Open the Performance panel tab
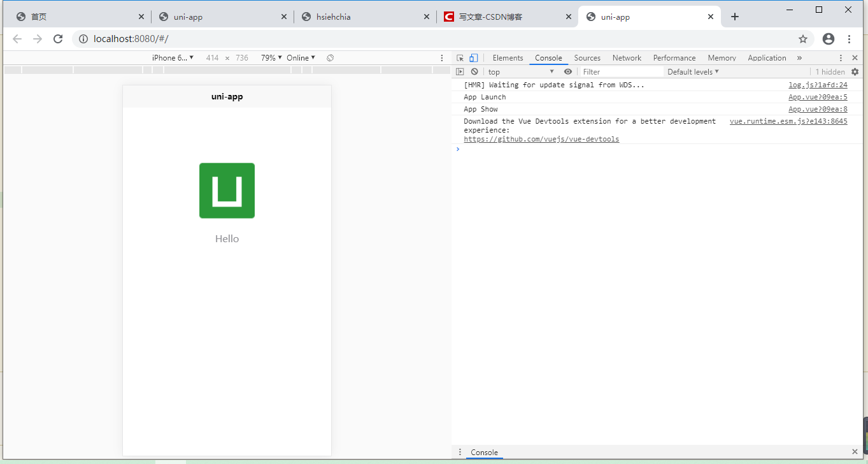This screenshot has height=464, width=868. click(x=674, y=58)
